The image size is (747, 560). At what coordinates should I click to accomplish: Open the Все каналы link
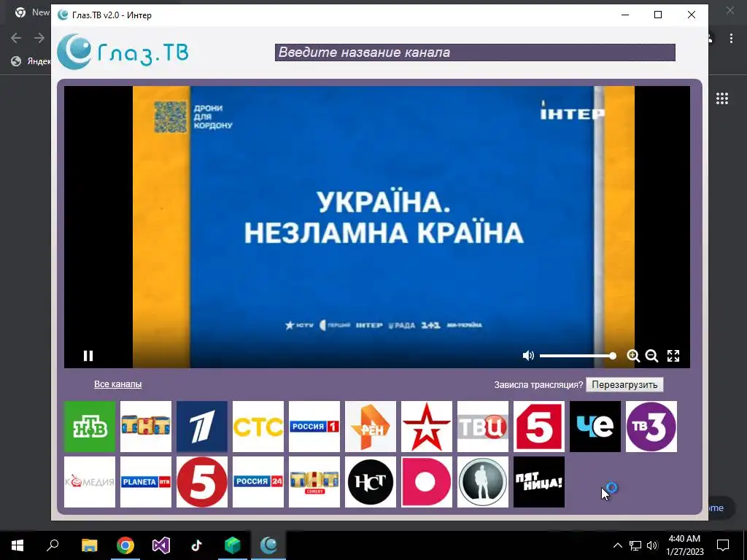[117, 384]
